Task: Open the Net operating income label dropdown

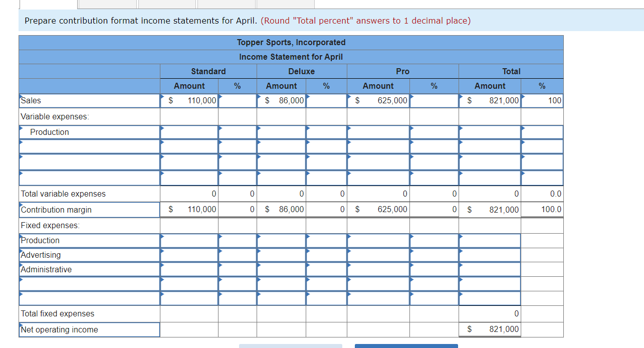Action: coord(90,329)
